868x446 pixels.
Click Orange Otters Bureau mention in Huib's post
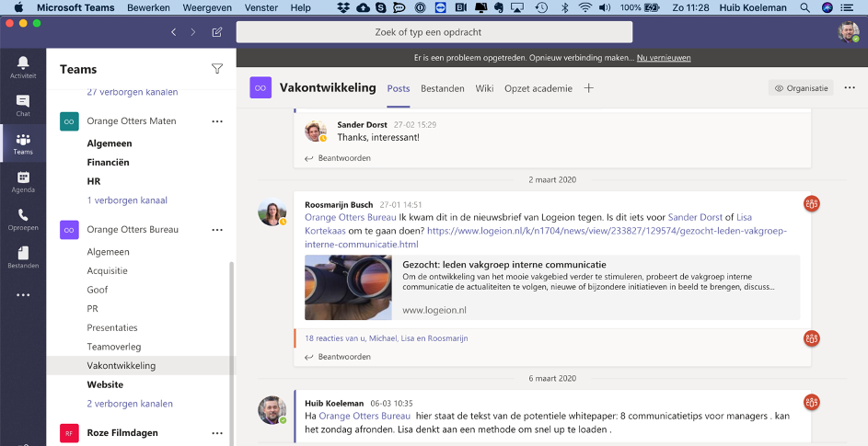(x=365, y=416)
